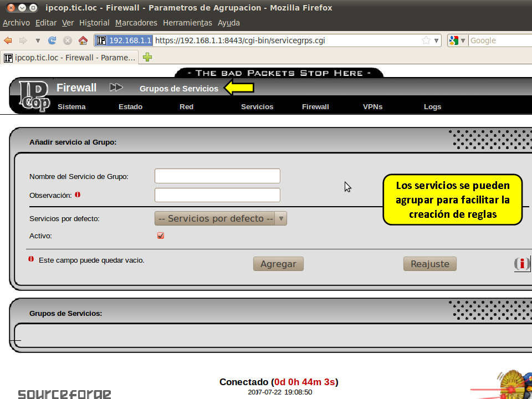Open the VPNs menu in IPCop navigation
Screen dimensions: 532x399
372,107
